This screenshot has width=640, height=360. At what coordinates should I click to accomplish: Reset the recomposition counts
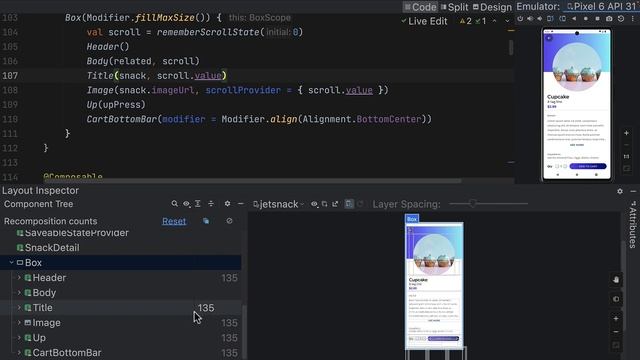[174, 221]
